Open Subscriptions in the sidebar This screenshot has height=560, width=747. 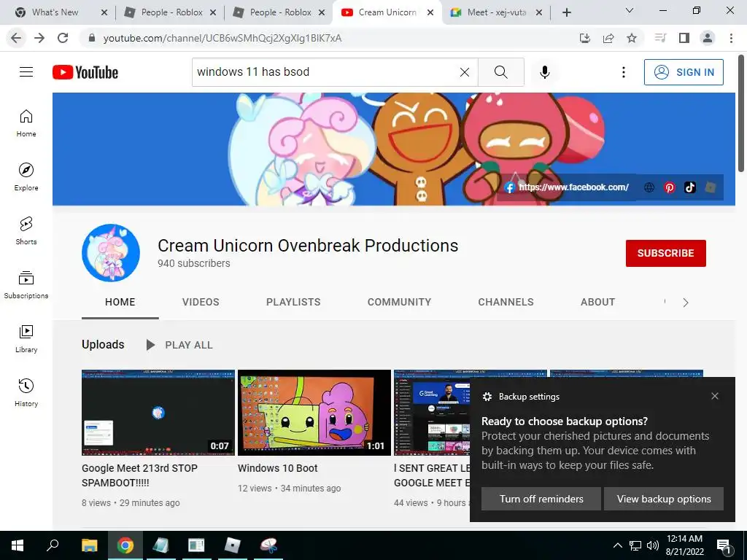coord(26,284)
